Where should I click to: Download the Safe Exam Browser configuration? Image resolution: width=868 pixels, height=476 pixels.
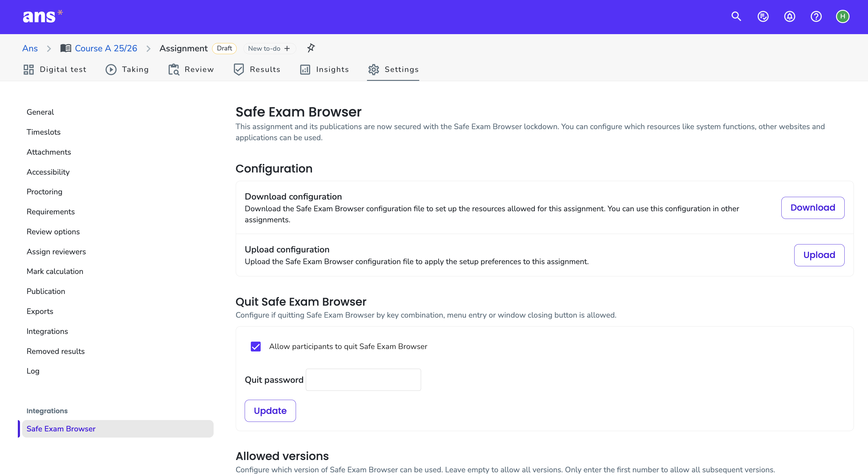click(x=813, y=208)
